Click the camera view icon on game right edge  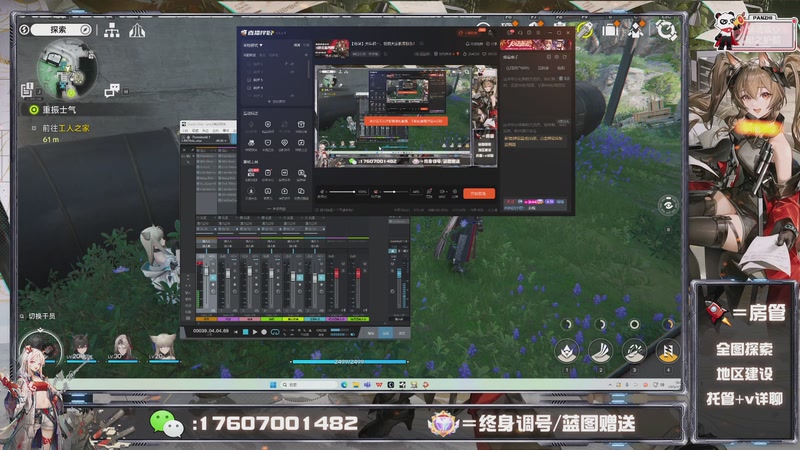[668, 205]
